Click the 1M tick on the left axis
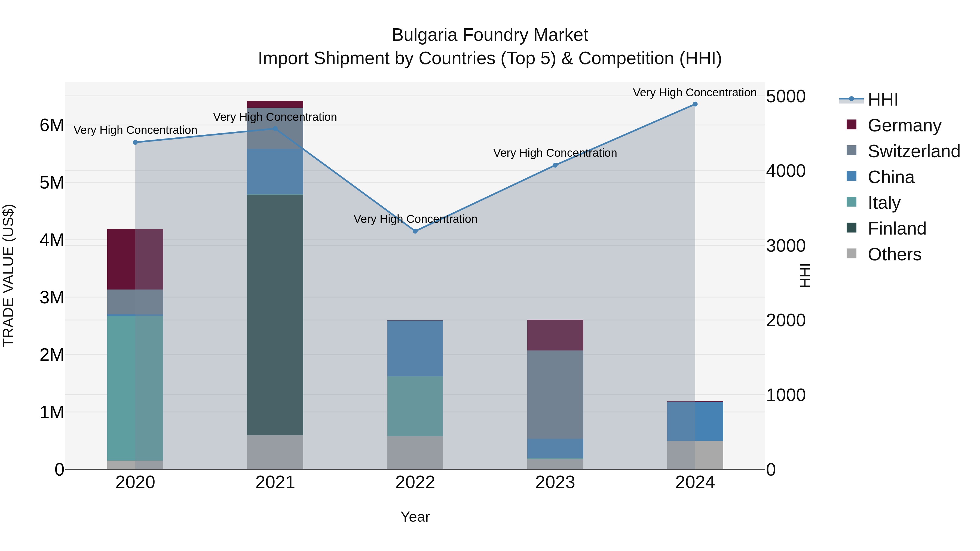Image resolution: width=980 pixels, height=551 pixels. [52, 412]
